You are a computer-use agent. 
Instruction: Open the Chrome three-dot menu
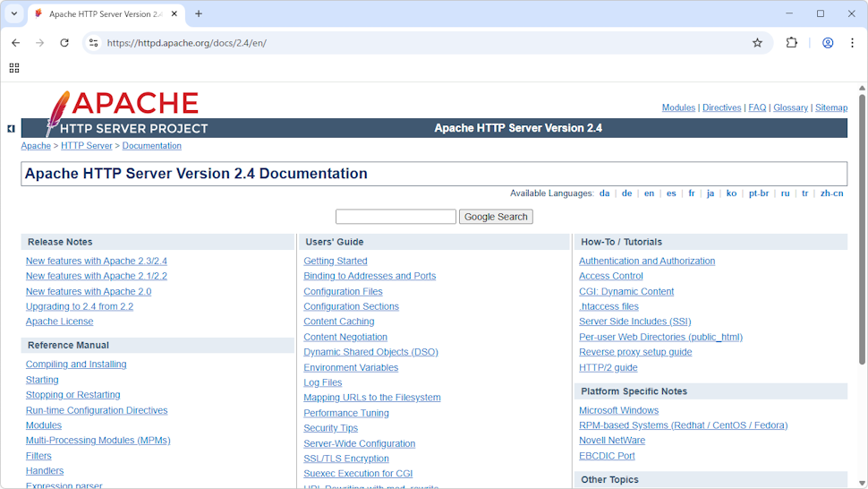coord(852,43)
